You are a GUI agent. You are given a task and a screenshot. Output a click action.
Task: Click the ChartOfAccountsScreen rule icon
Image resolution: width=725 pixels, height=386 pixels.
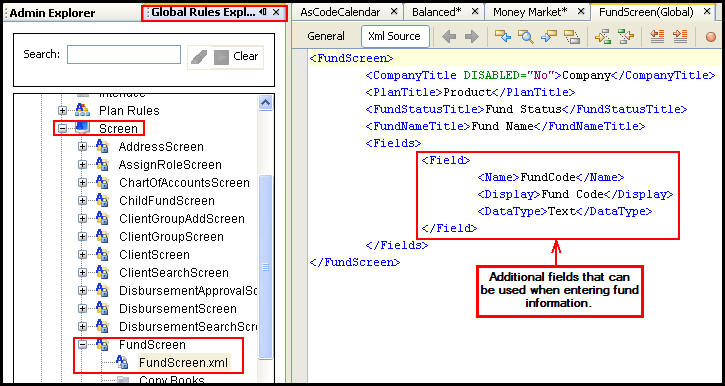tap(102, 183)
